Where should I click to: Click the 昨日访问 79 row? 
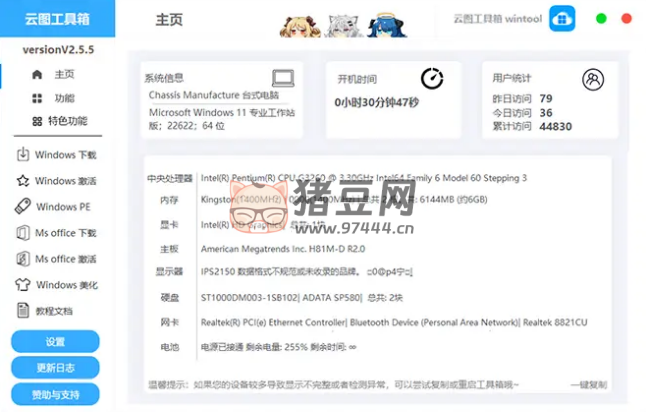click(x=522, y=98)
